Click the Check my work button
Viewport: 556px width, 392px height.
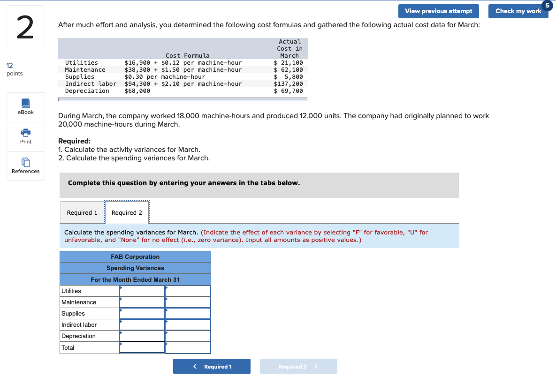tap(518, 11)
